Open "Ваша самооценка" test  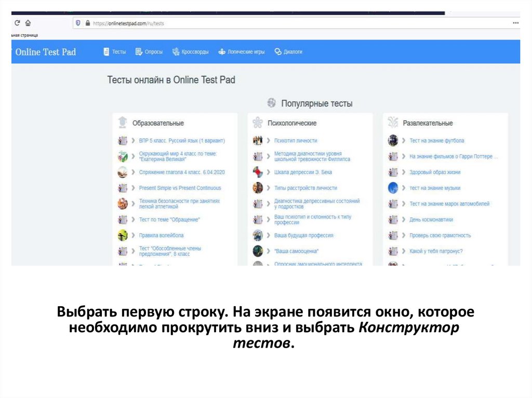296,251
